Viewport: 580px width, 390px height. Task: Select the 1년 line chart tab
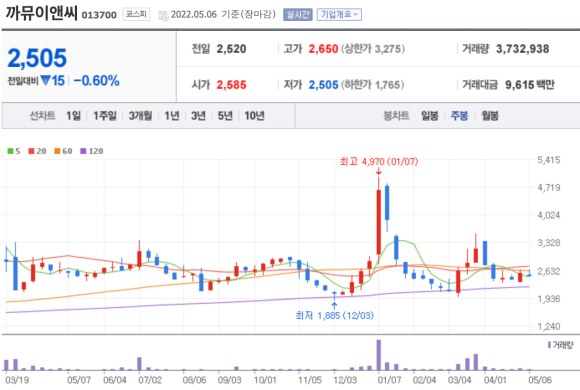[x=172, y=116]
